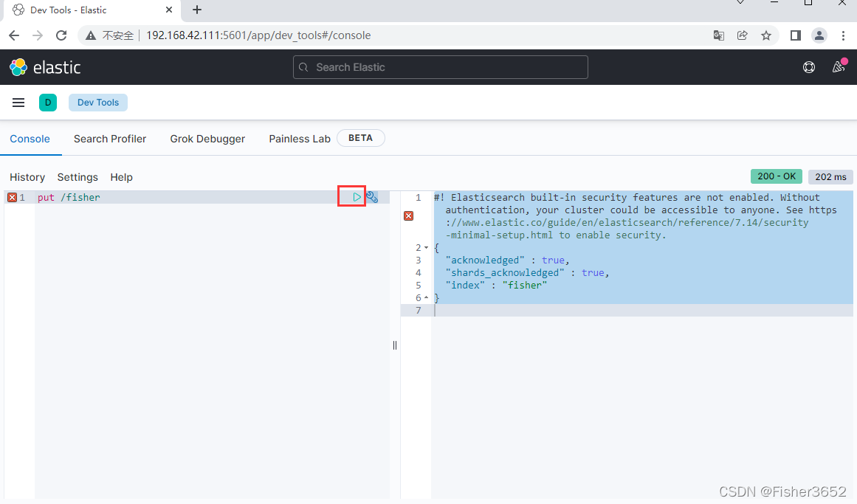Click the send request play button

pyautogui.click(x=357, y=197)
